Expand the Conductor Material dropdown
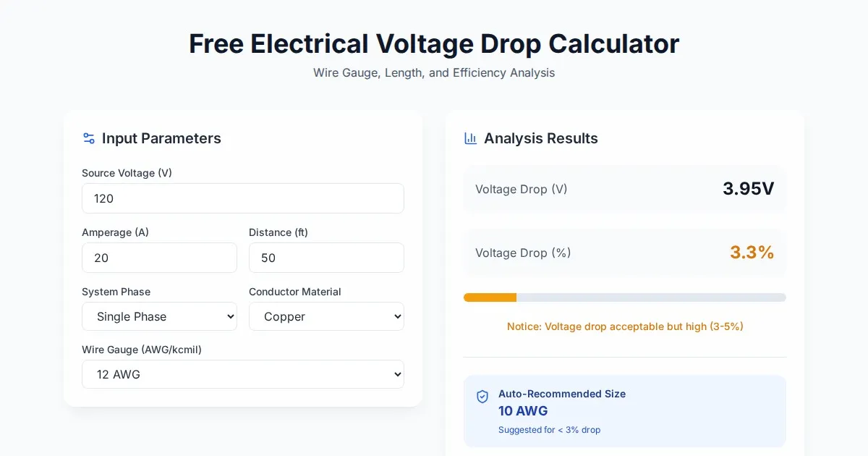This screenshot has height=456, width=868. click(326, 316)
